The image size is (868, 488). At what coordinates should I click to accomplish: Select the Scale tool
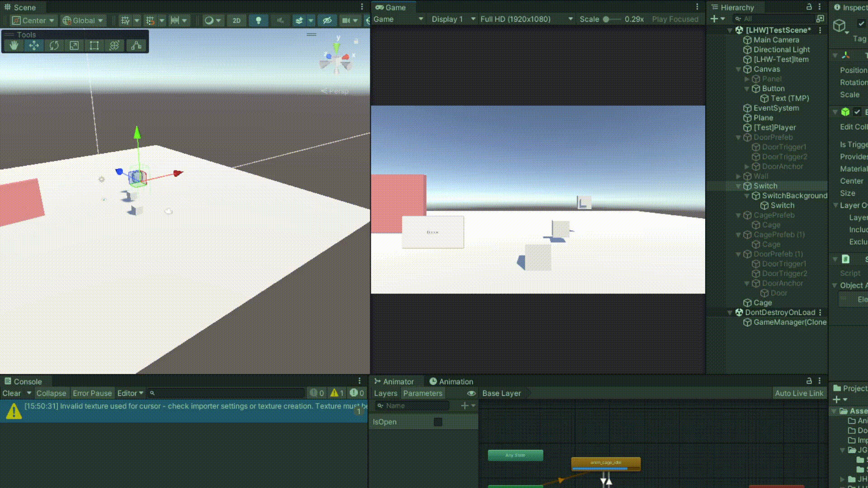(x=74, y=45)
